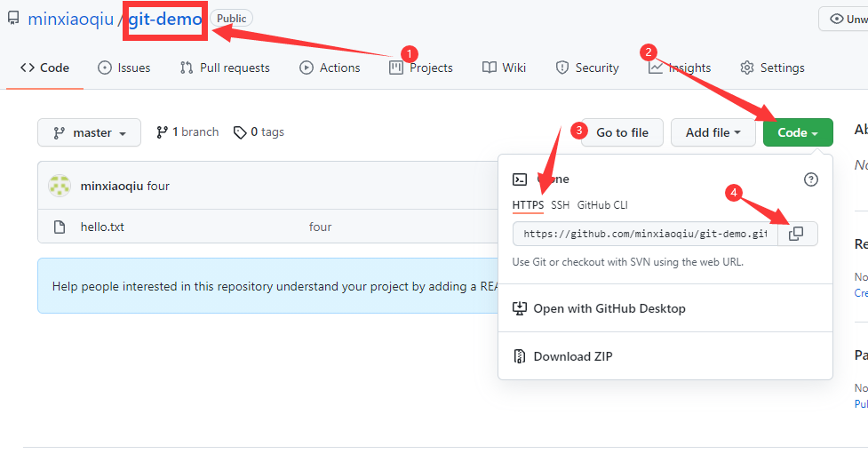Click the Clone help question-mark icon

(811, 179)
